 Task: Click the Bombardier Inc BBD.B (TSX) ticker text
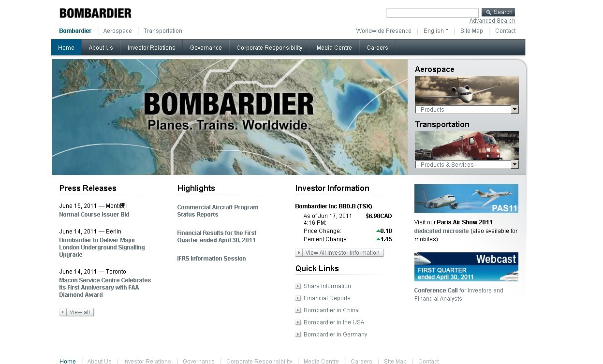334,206
